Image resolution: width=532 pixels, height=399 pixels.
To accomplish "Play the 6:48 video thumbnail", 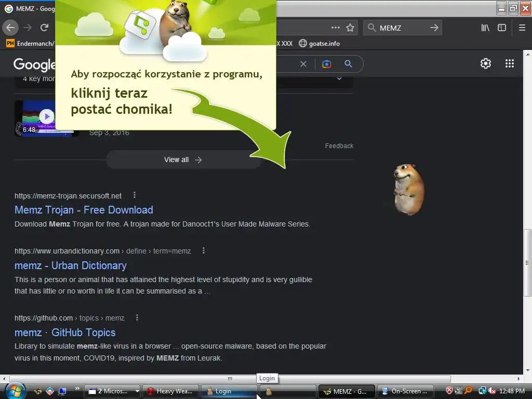I will 46,117.
